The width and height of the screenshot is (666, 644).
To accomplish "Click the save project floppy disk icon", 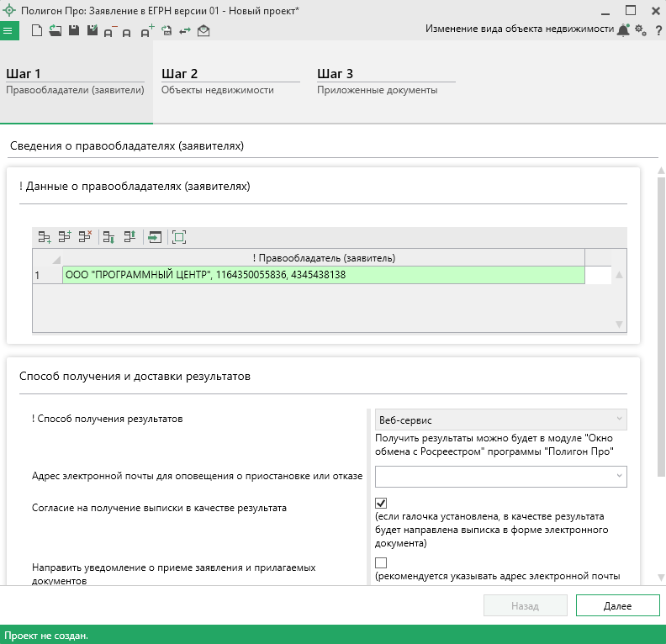I will click(73, 31).
